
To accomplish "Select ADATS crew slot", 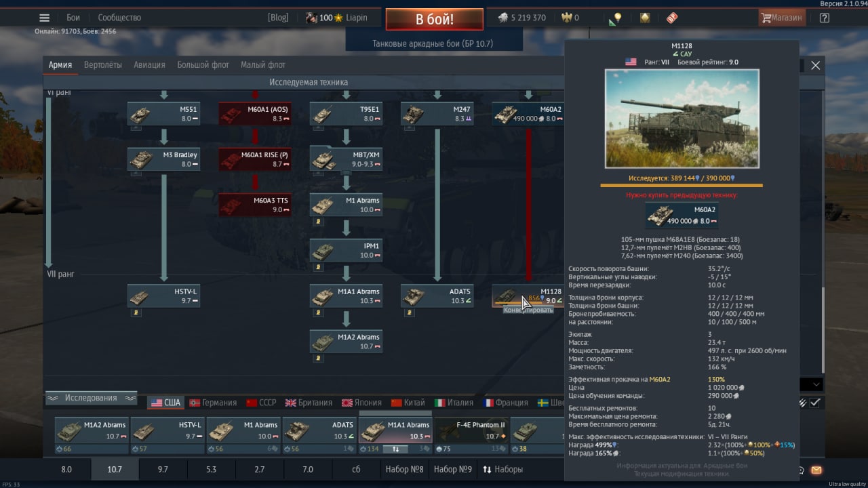I will click(319, 436).
